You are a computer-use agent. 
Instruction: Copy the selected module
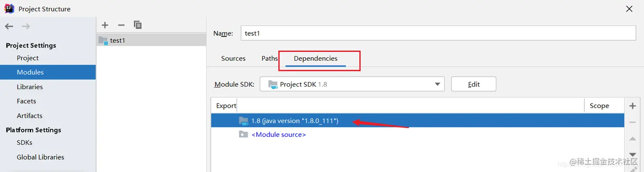click(x=137, y=25)
